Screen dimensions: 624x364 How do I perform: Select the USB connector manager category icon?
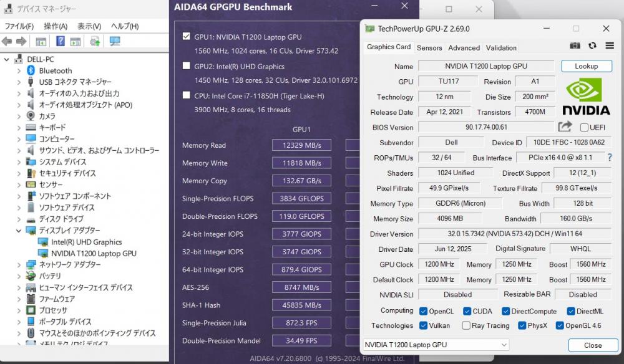31,82
